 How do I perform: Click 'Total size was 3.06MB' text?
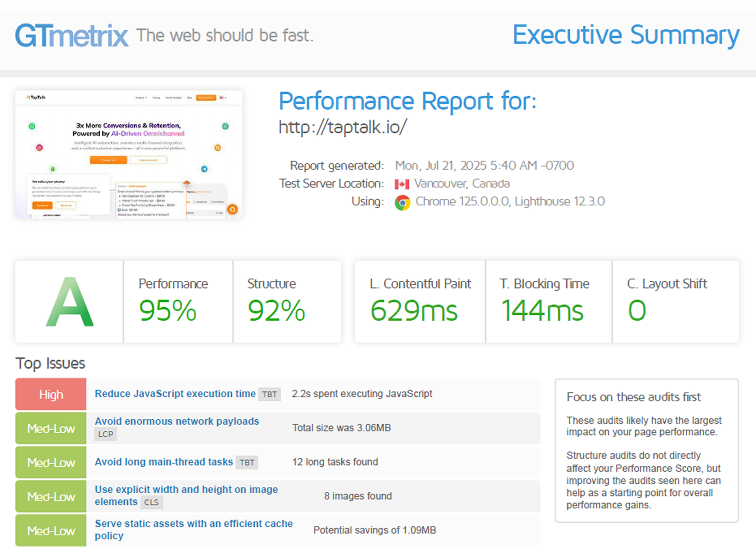(342, 428)
